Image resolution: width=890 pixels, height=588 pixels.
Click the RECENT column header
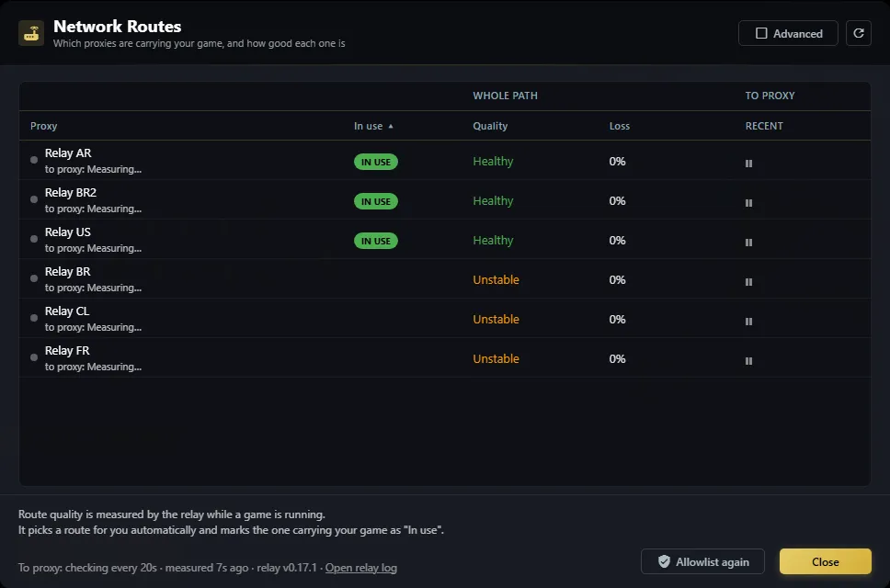click(764, 126)
